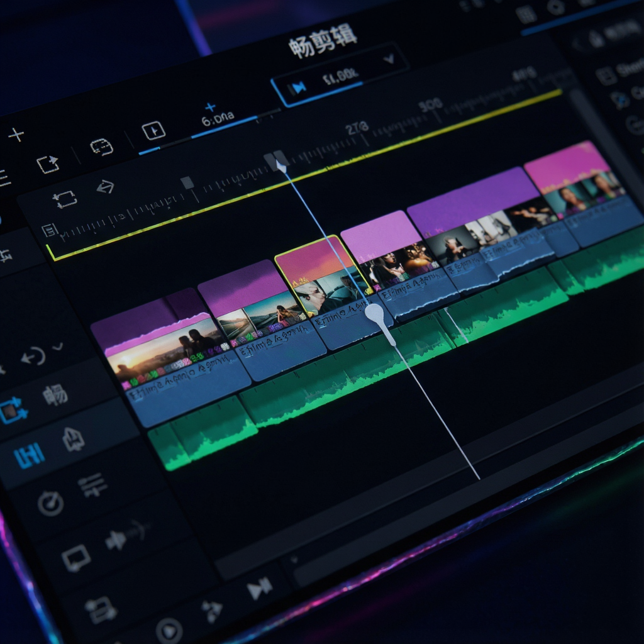Screen dimensions: 644x644
Task: Click the white round playhead knob
Action: 374,313
